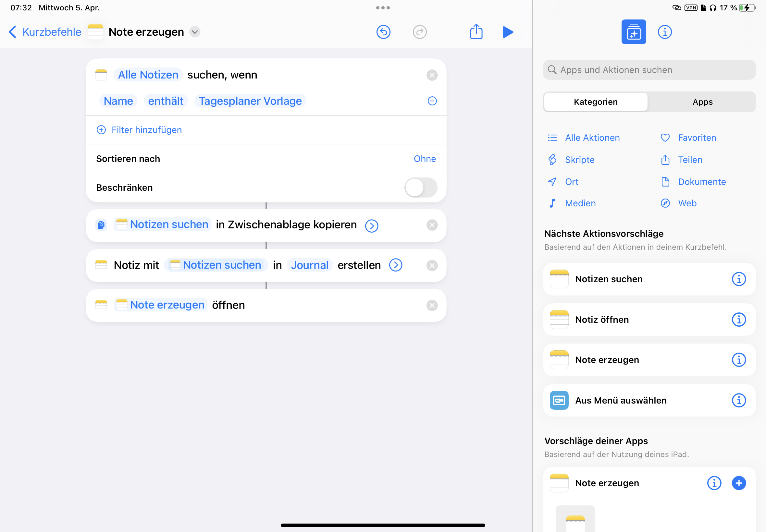Viewport: 766px width, 532px height.
Task: Tap the share icon in the toolbar
Action: pos(476,32)
